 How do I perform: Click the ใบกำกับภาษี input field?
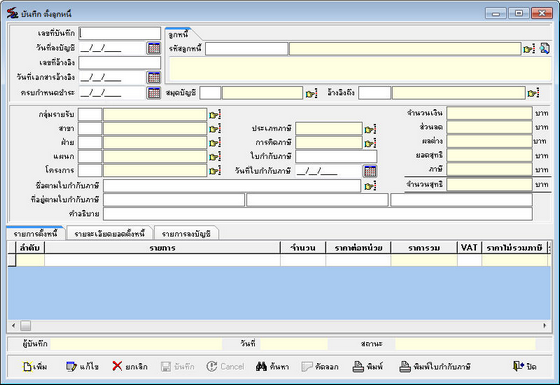pos(336,156)
